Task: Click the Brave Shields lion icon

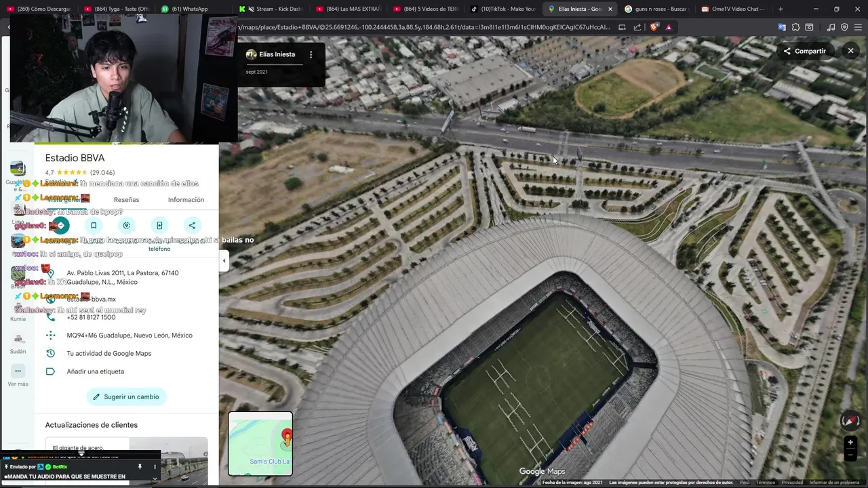Action: coord(654,27)
